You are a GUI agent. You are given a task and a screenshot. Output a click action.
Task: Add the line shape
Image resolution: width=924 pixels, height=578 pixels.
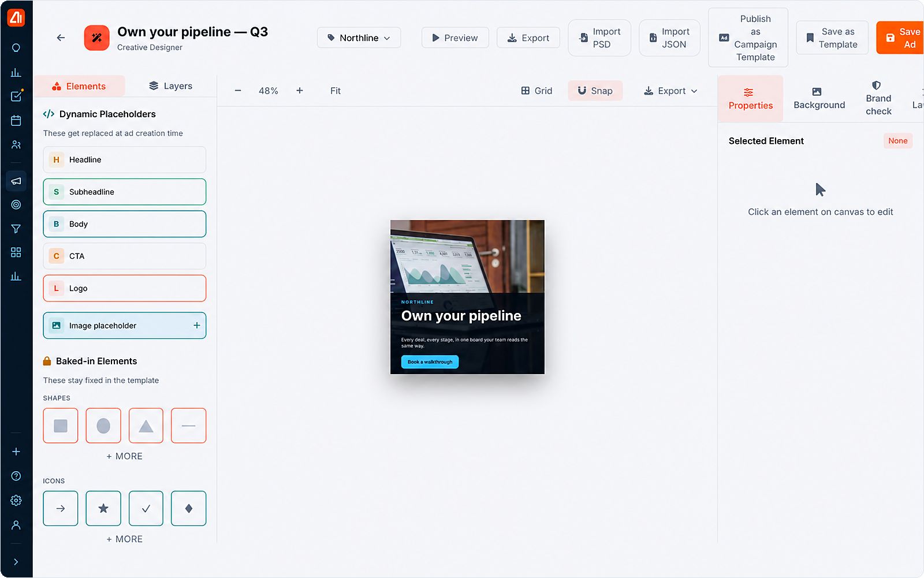point(189,426)
